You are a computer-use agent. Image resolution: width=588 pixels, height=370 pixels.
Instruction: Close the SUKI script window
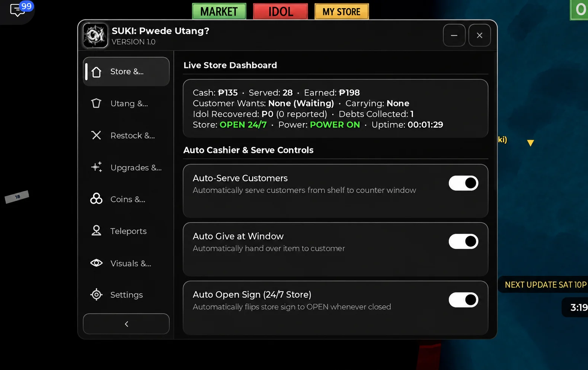(x=479, y=35)
